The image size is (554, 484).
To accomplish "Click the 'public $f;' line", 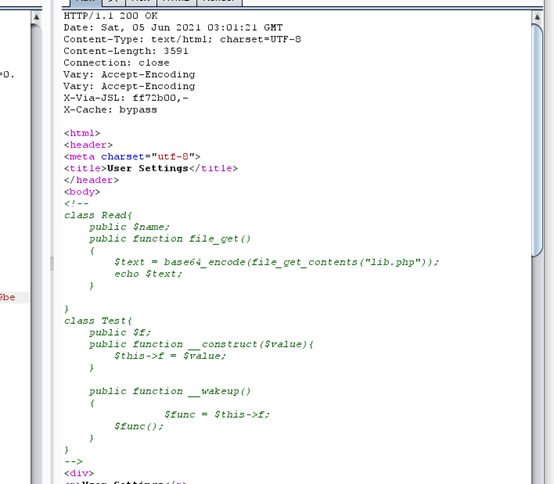I will pos(120,332).
